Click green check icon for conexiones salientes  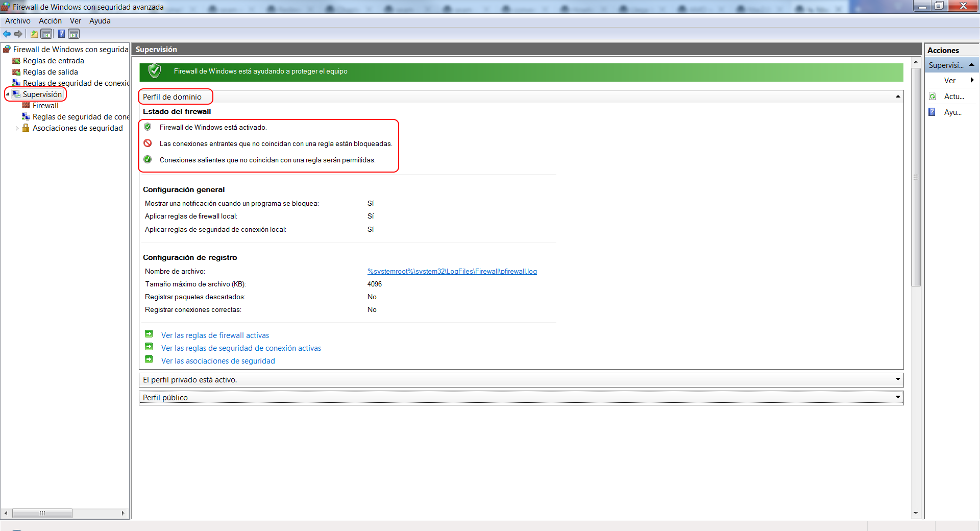(x=148, y=159)
